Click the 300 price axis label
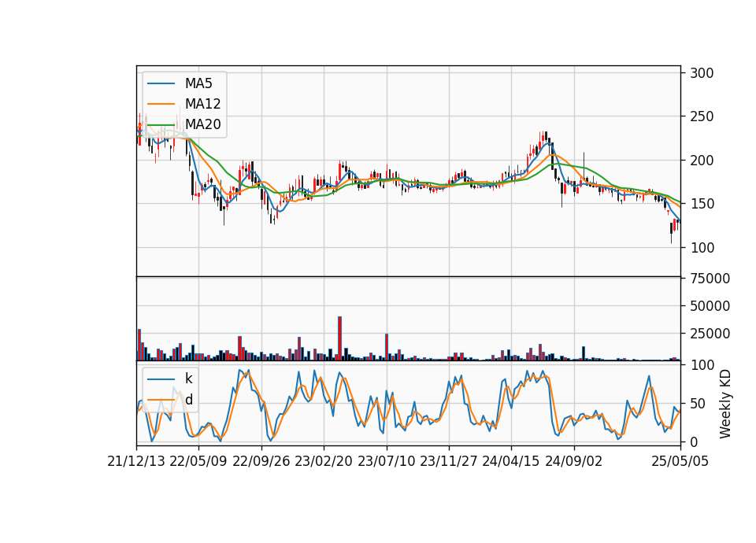Viewport: 756px width, 543px height. point(702,73)
